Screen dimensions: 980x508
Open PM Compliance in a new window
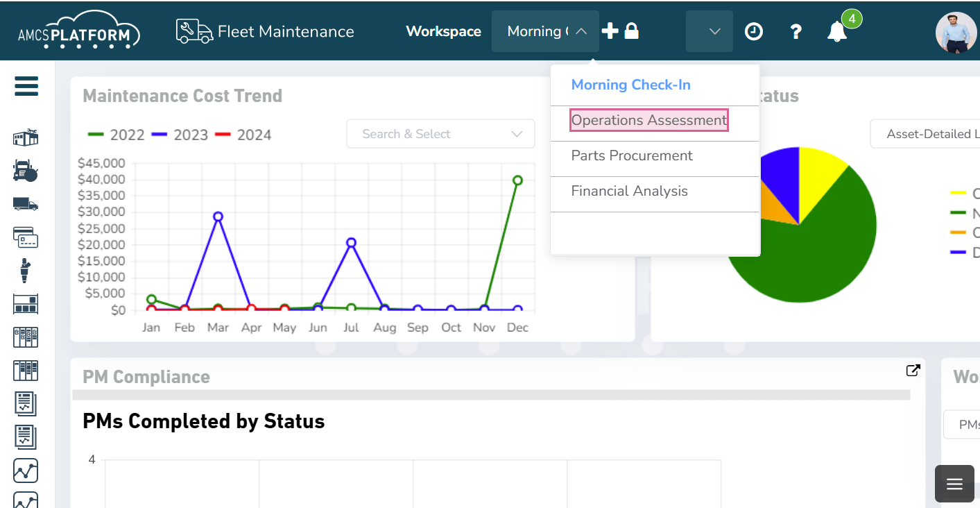913,370
